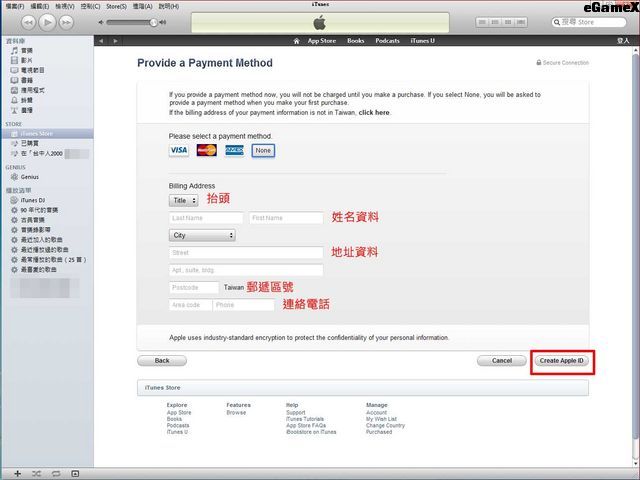Click the "click here" billing address link

[x=374, y=112]
